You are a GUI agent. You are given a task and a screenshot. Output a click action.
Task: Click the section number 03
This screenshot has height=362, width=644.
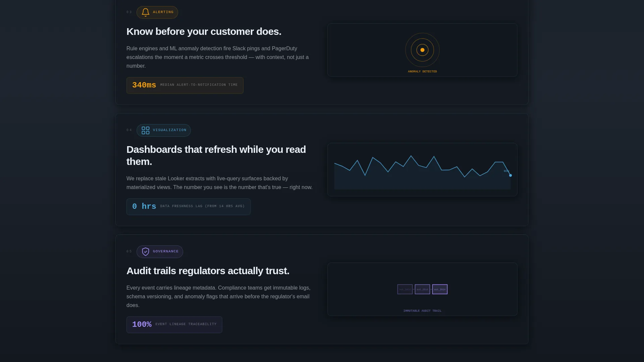pyautogui.click(x=129, y=12)
